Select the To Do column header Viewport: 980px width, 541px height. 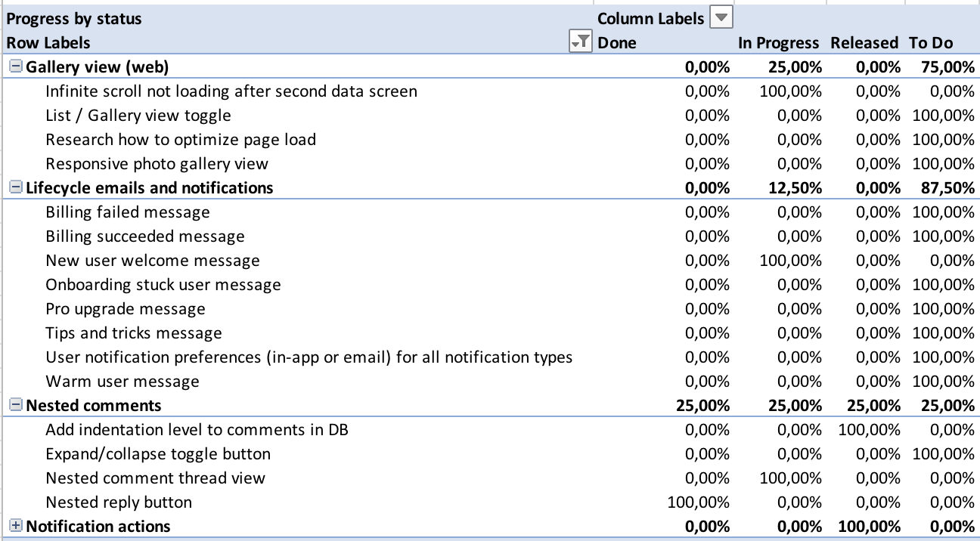[x=931, y=43]
